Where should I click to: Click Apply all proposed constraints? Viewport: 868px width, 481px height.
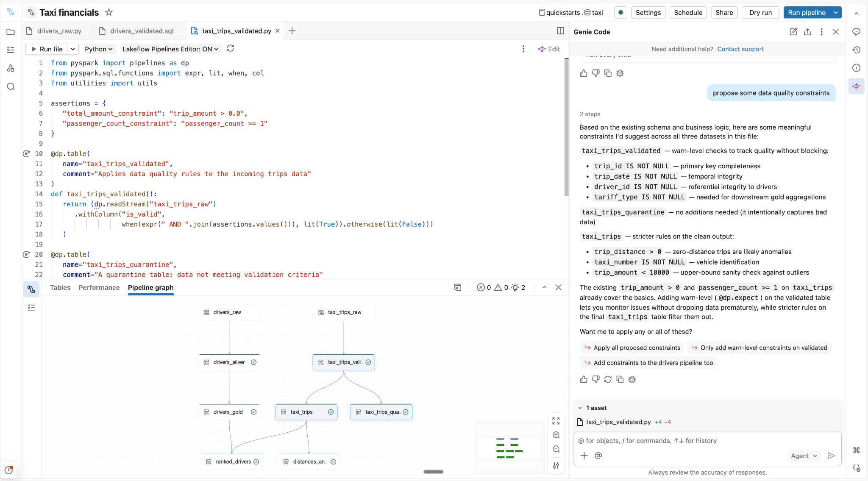632,348
